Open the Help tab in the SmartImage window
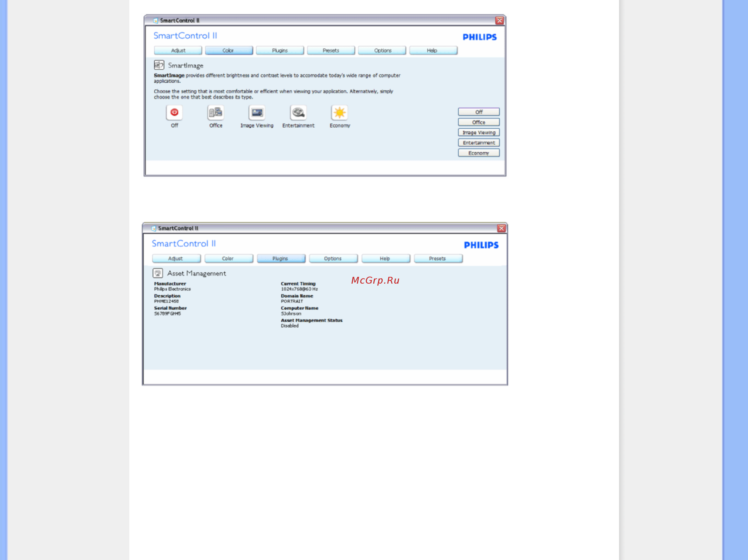Image resolution: width=748 pixels, height=560 pixels. [433, 50]
